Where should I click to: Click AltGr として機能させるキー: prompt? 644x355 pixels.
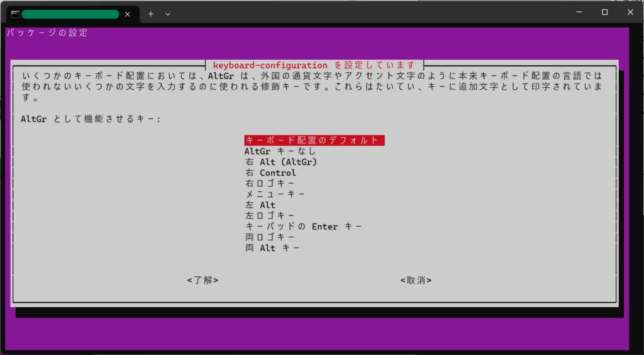pos(91,119)
